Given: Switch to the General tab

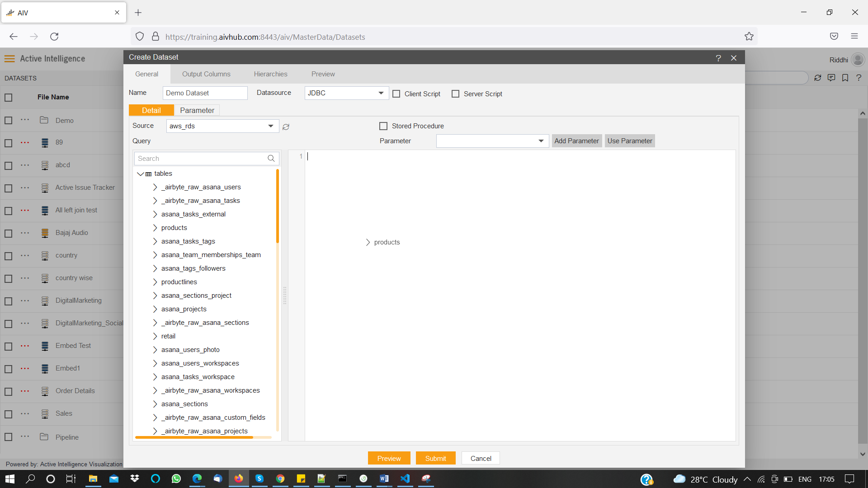Looking at the screenshot, I should point(147,74).
